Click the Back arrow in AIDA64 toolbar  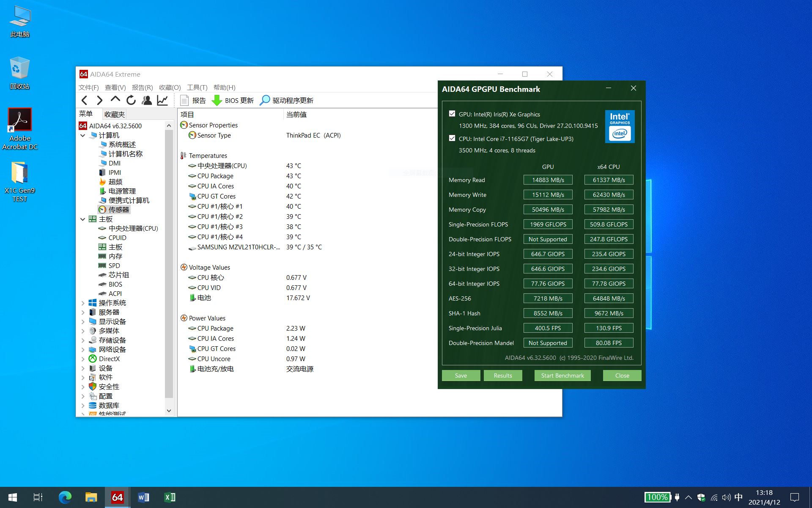[x=84, y=100]
